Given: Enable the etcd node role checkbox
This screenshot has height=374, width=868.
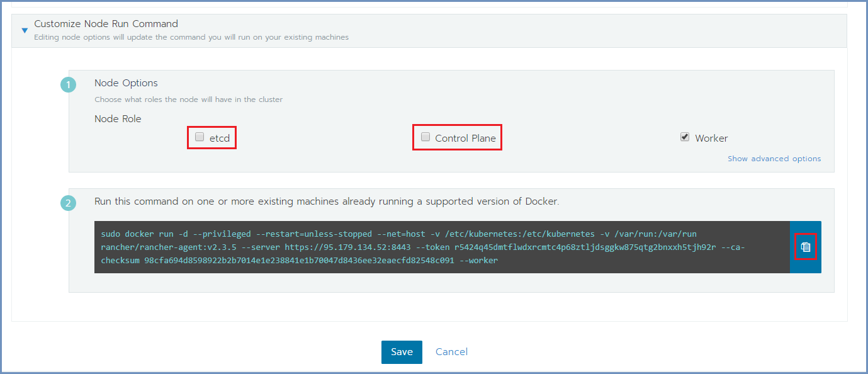Looking at the screenshot, I should point(200,137).
